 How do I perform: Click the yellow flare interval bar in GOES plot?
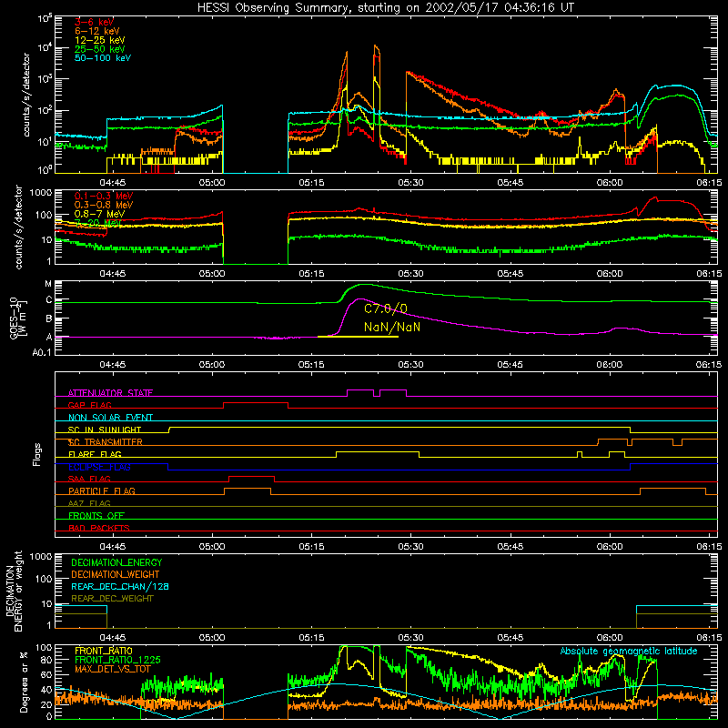click(x=358, y=337)
